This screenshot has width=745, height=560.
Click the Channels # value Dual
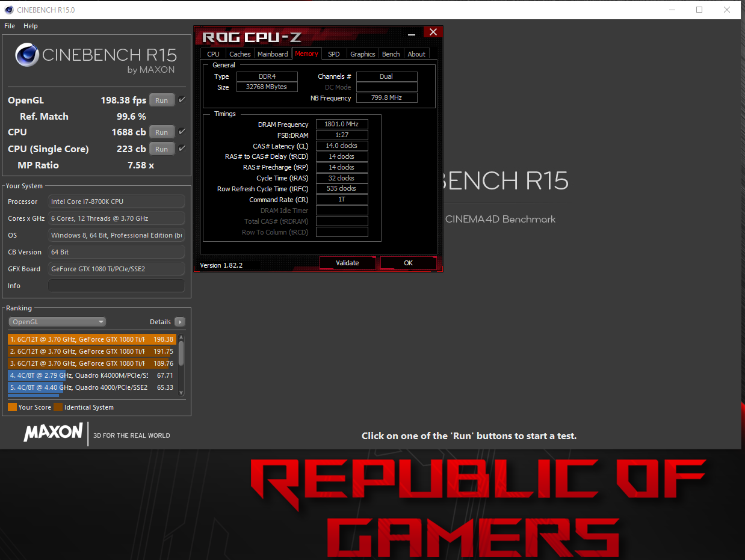pyautogui.click(x=386, y=76)
